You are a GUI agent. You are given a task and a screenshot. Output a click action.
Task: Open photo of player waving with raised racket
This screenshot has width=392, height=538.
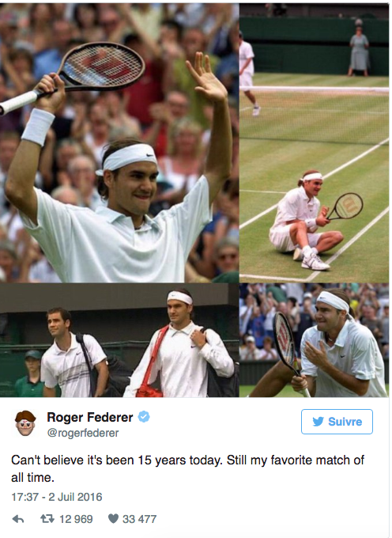pyautogui.click(x=119, y=142)
